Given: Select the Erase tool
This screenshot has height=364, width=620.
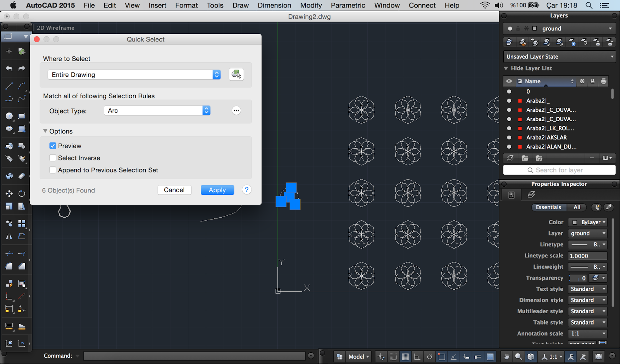Looking at the screenshot, I should pos(22,176).
